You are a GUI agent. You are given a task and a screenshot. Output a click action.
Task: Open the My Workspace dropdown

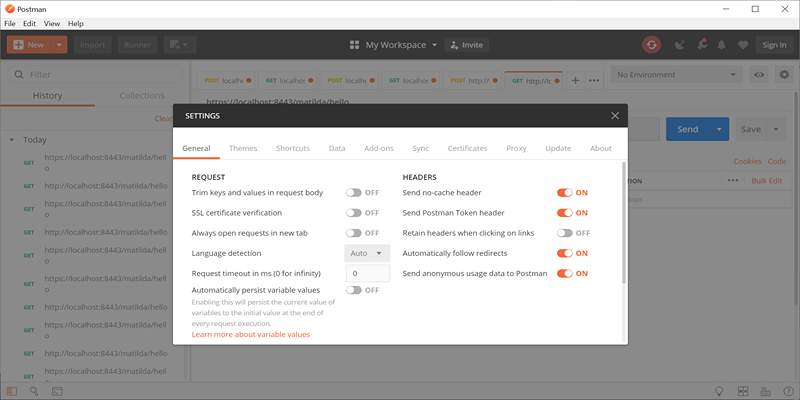(x=395, y=45)
